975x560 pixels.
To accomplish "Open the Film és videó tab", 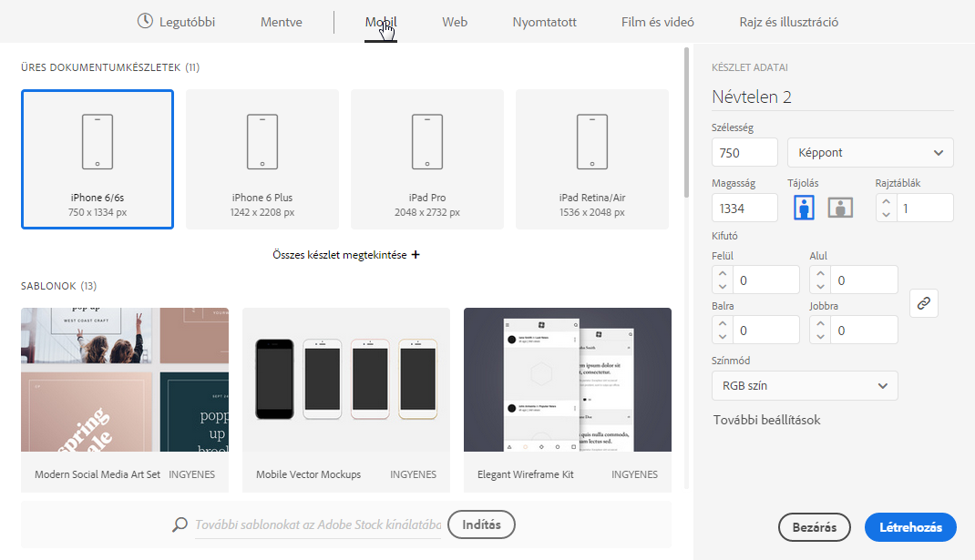I will pyautogui.click(x=657, y=22).
